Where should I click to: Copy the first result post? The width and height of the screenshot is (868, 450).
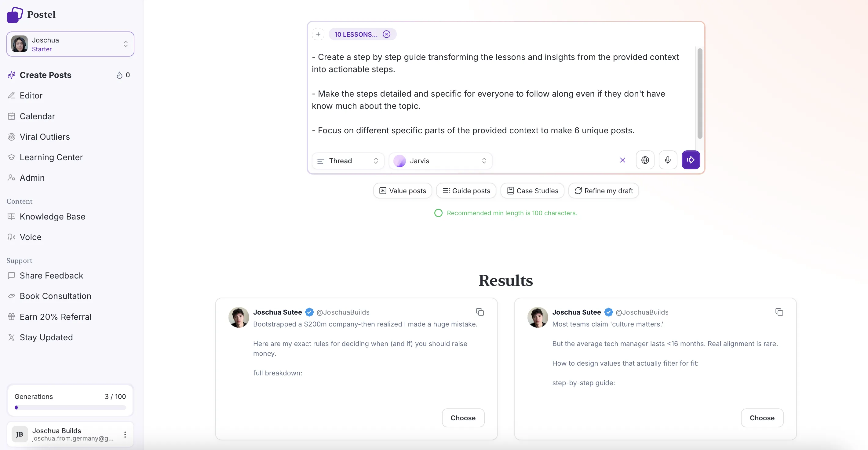coord(480,312)
